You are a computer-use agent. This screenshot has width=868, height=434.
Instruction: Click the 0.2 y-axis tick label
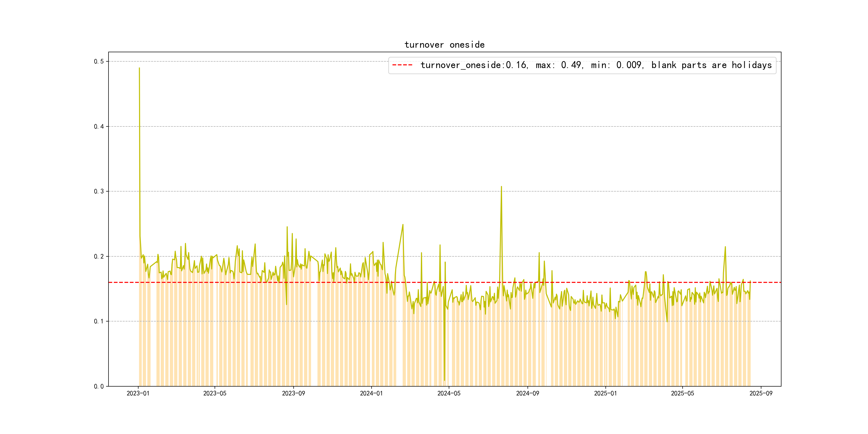point(99,256)
